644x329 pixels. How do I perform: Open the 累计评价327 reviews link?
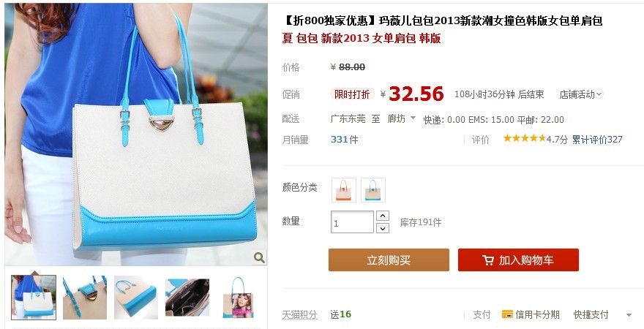[x=597, y=140]
